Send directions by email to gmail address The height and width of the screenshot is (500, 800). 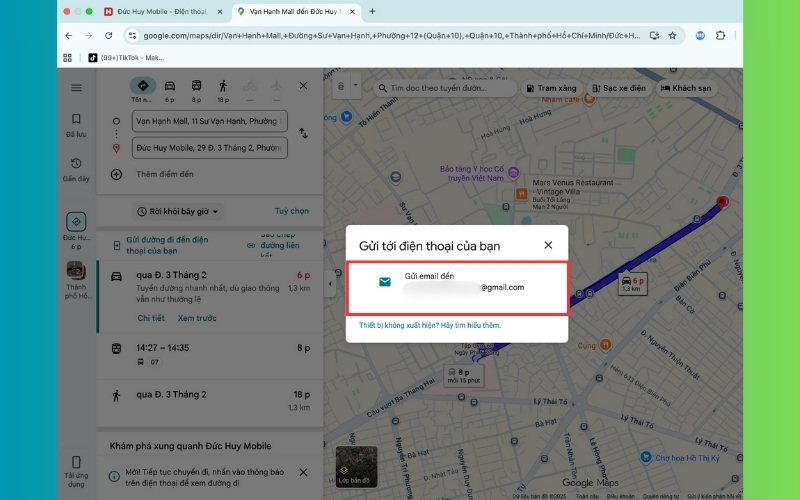[457, 288]
